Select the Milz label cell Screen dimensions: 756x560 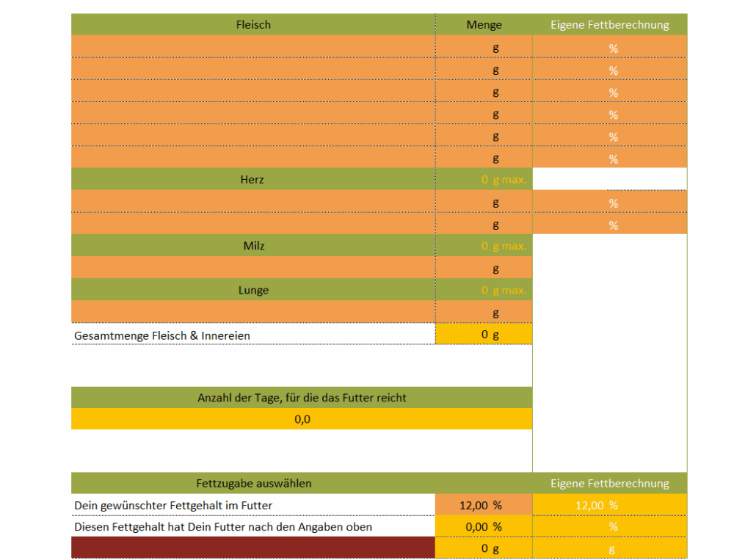(253, 246)
